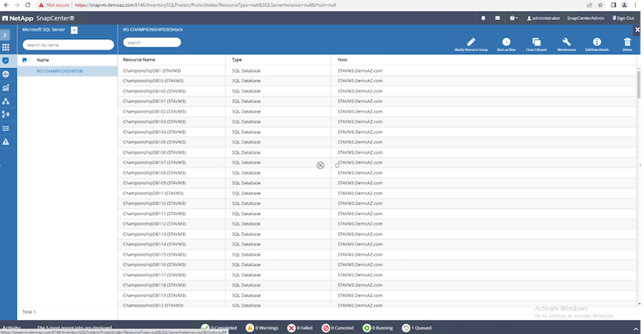This screenshot has height=334, width=644.
Task: Focus the search by name field
Action: [x=68, y=44]
